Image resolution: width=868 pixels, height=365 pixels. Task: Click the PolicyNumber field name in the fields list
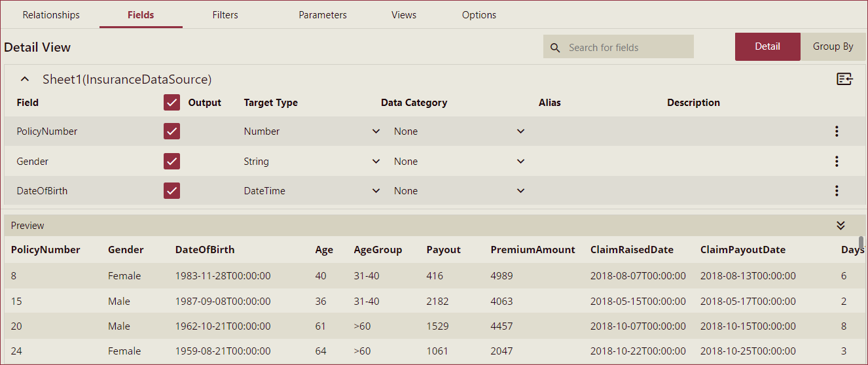tap(47, 131)
